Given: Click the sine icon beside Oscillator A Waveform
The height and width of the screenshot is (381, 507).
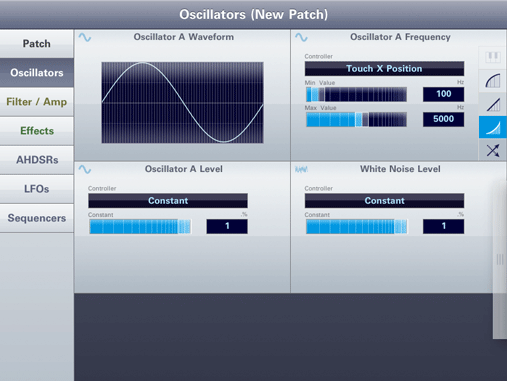Looking at the screenshot, I should point(85,37).
